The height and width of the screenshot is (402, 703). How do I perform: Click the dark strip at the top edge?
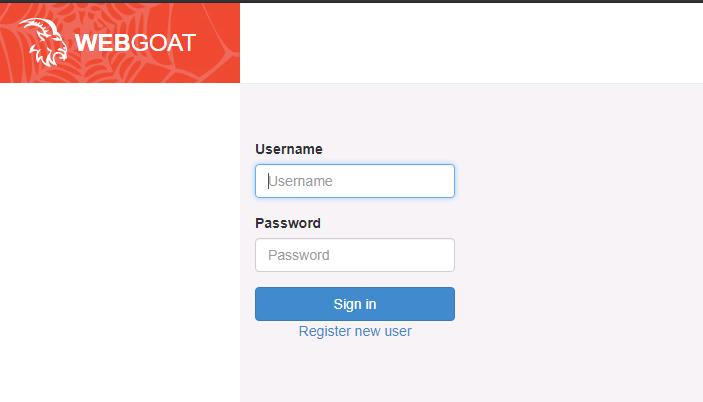coord(352,1)
